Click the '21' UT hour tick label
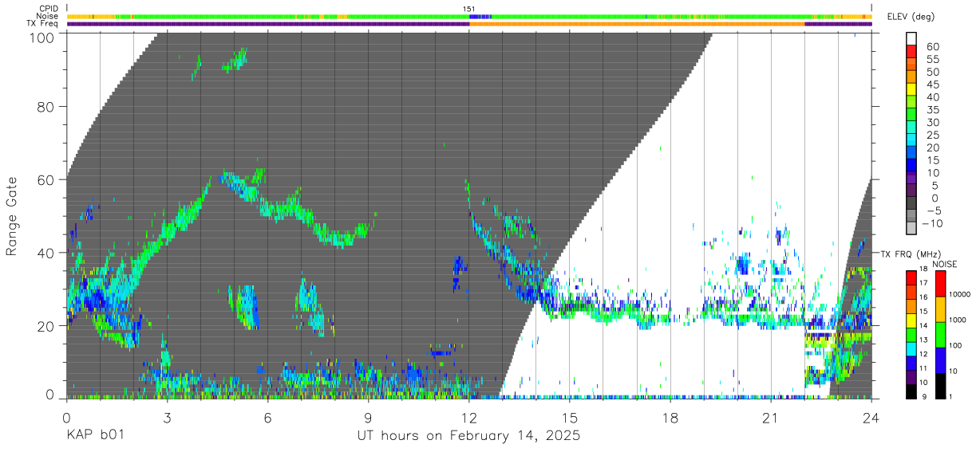 (x=771, y=418)
